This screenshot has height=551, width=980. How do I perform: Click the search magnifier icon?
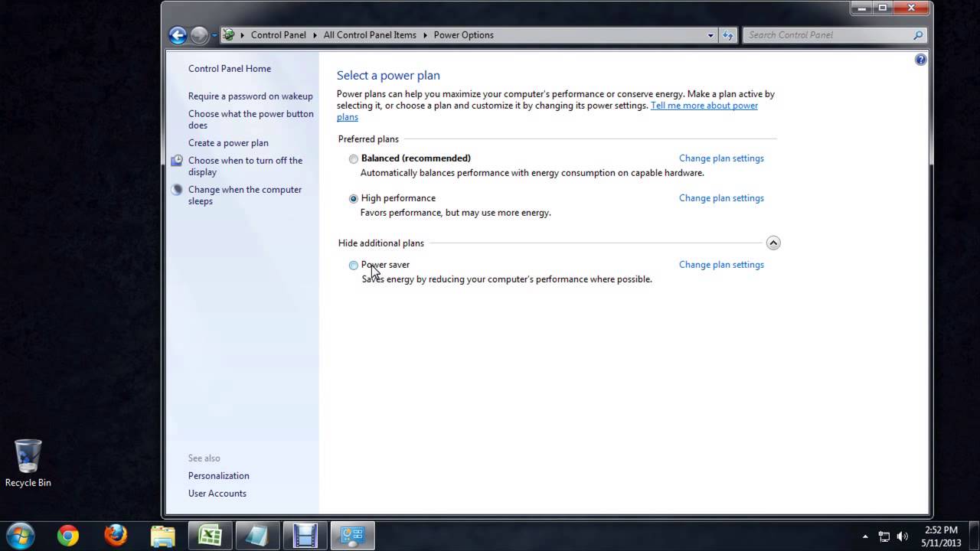[x=918, y=35]
